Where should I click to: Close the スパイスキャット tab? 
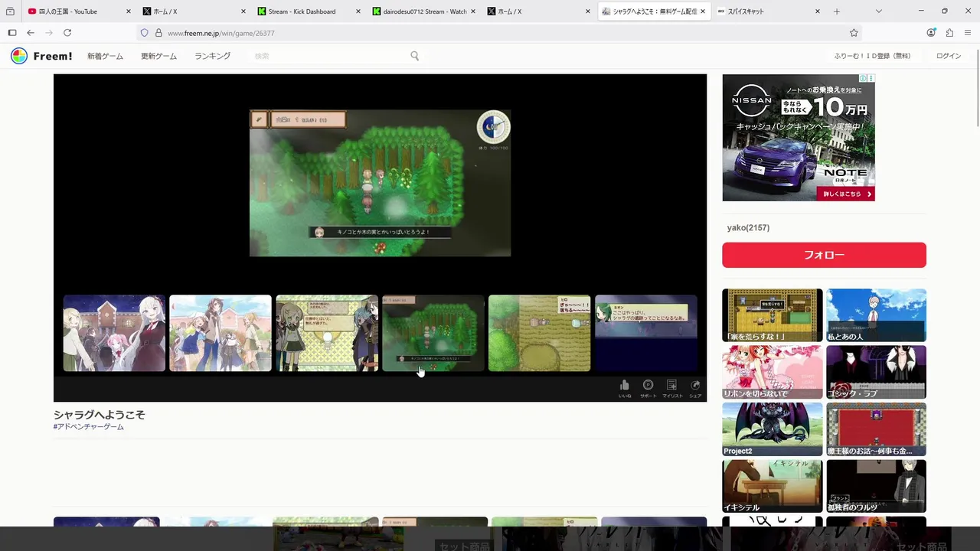click(818, 11)
